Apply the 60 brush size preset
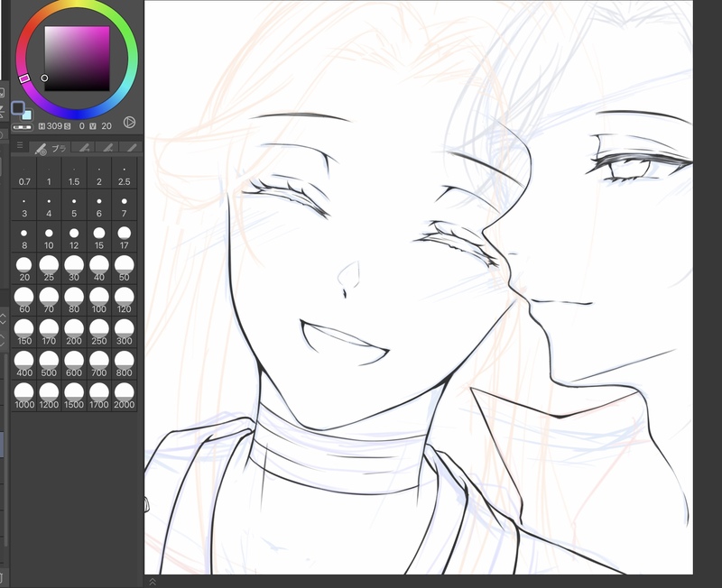This screenshot has height=588, width=722. pyautogui.click(x=24, y=300)
